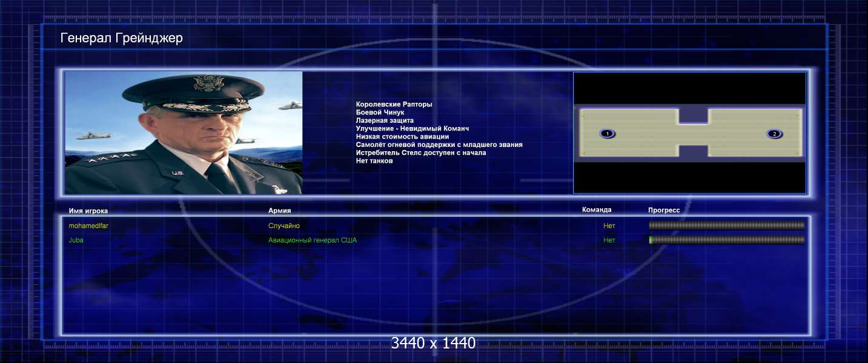
Task: Click army value Случайно
Action: [x=284, y=226]
